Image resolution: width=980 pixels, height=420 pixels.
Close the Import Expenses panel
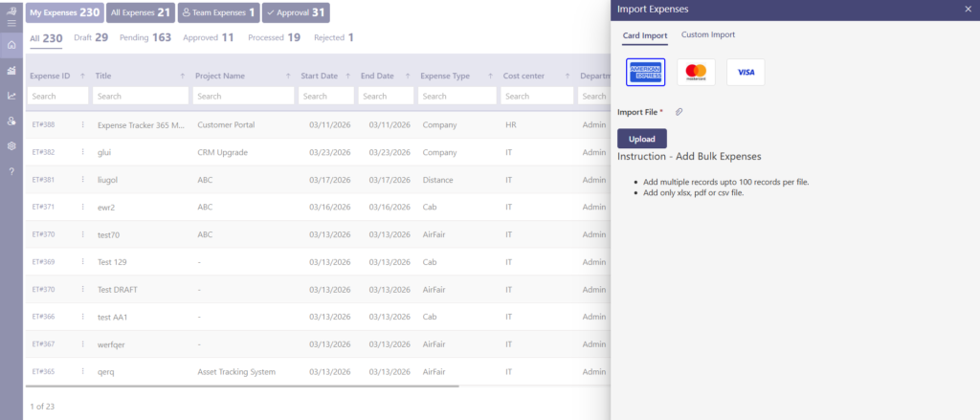[968, 10]
